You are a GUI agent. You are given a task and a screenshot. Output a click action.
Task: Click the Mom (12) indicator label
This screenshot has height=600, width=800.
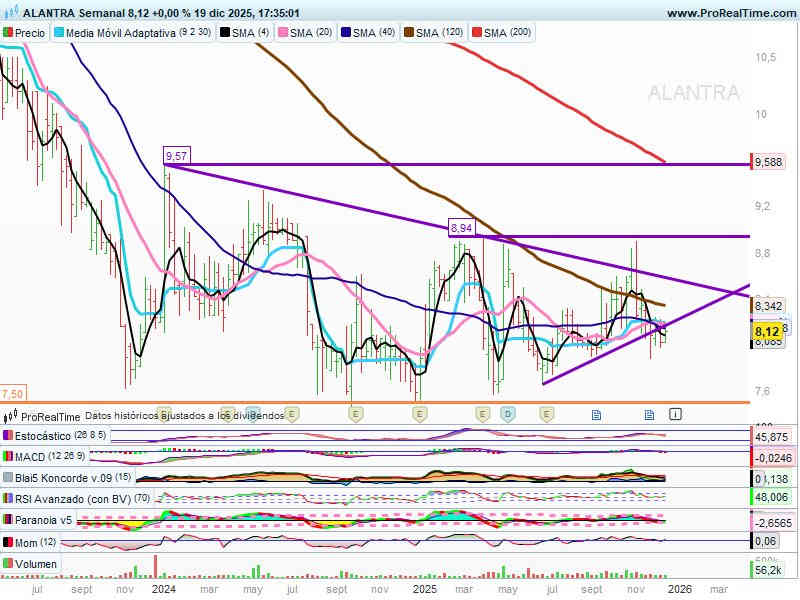[30, 542]
